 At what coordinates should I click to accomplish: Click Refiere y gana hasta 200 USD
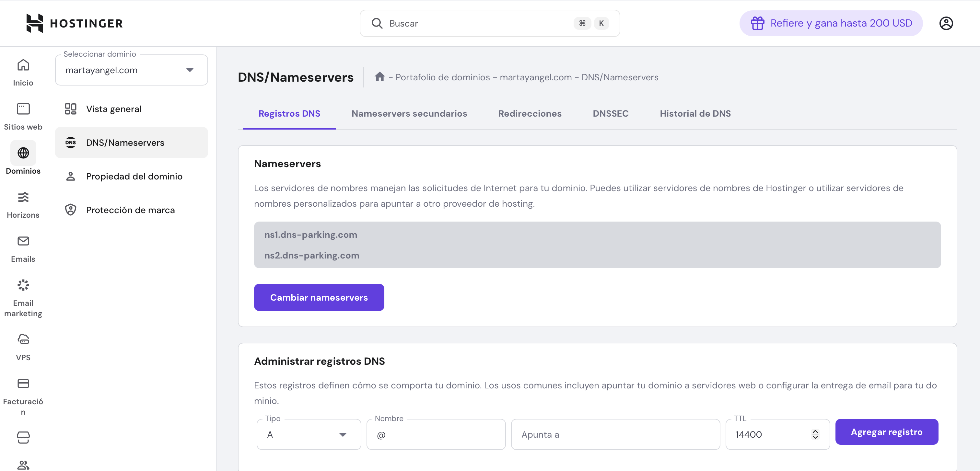click(x=831, y=23)
